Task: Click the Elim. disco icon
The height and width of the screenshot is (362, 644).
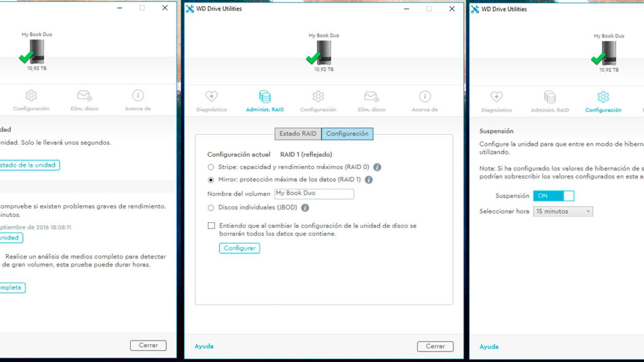Action: click(371, 100)
